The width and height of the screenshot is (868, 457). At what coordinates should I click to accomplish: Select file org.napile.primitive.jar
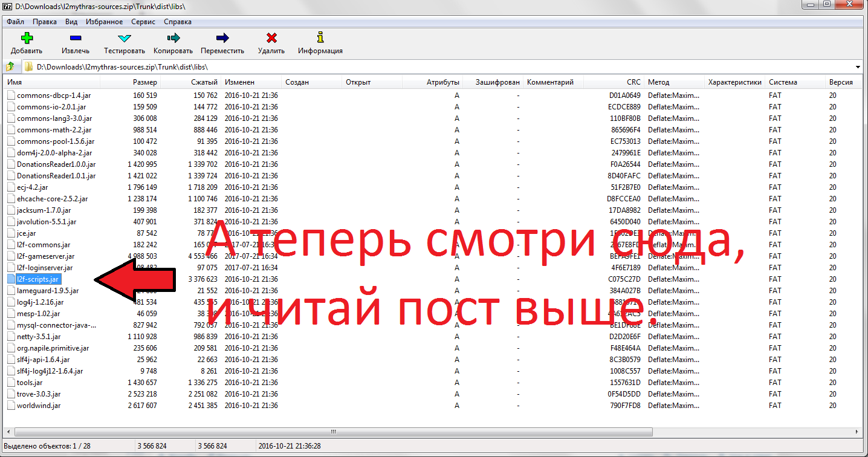pos(53,348)
